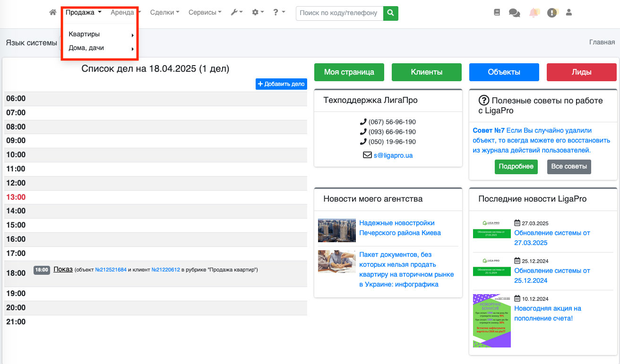
Task: Open the user profile icon
Action: click(569, 13)
